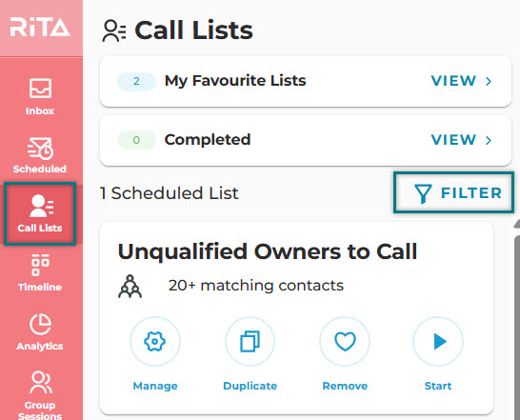Click the 2 favourites count badge

pyautogui.click(x=136, y=81)
